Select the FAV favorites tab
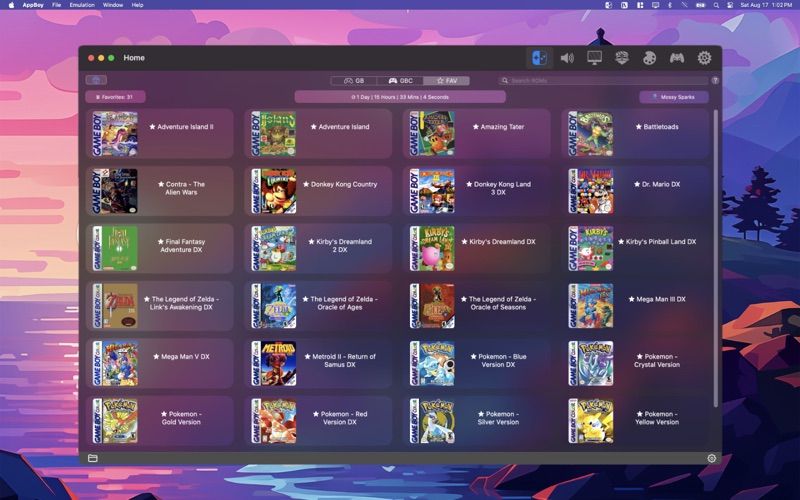This screenshot has width=800, height=500. pyautogui.click(x=446, y=80)
